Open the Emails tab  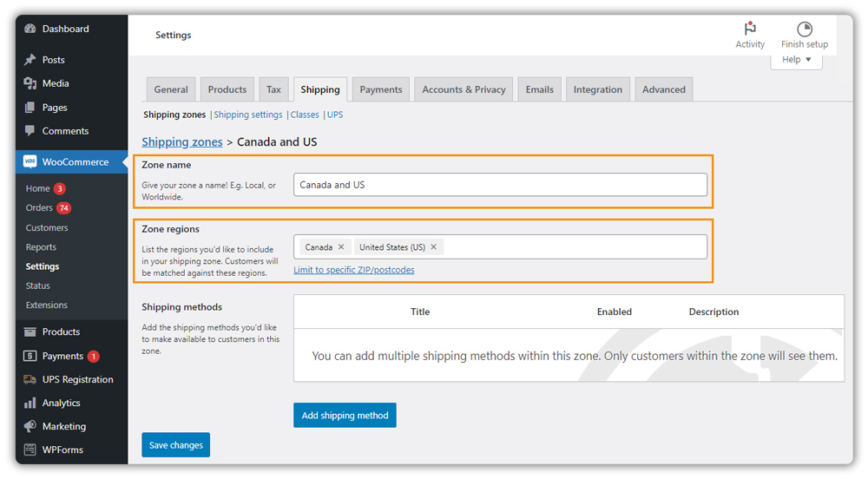click(x=540, y=89)
